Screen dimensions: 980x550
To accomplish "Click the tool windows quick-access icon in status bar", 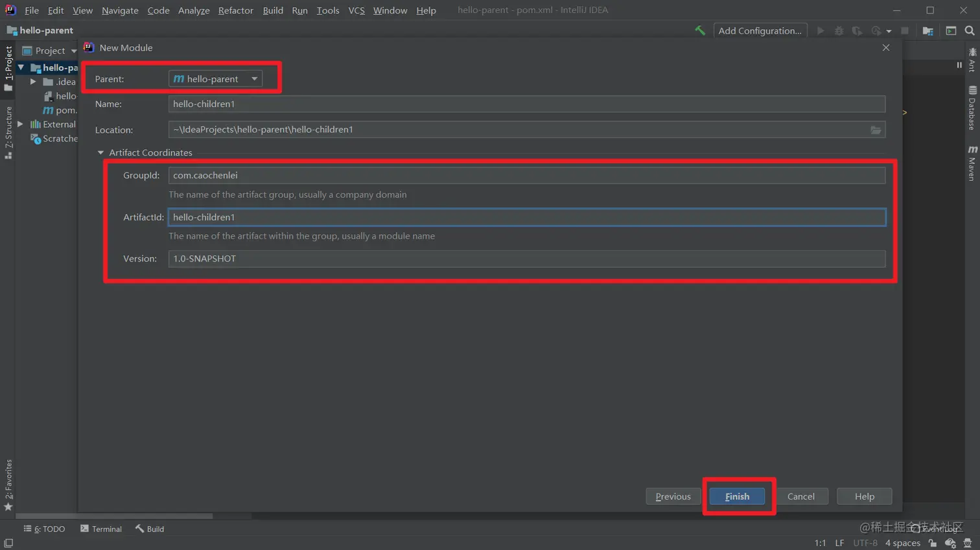I will [8, 543].
